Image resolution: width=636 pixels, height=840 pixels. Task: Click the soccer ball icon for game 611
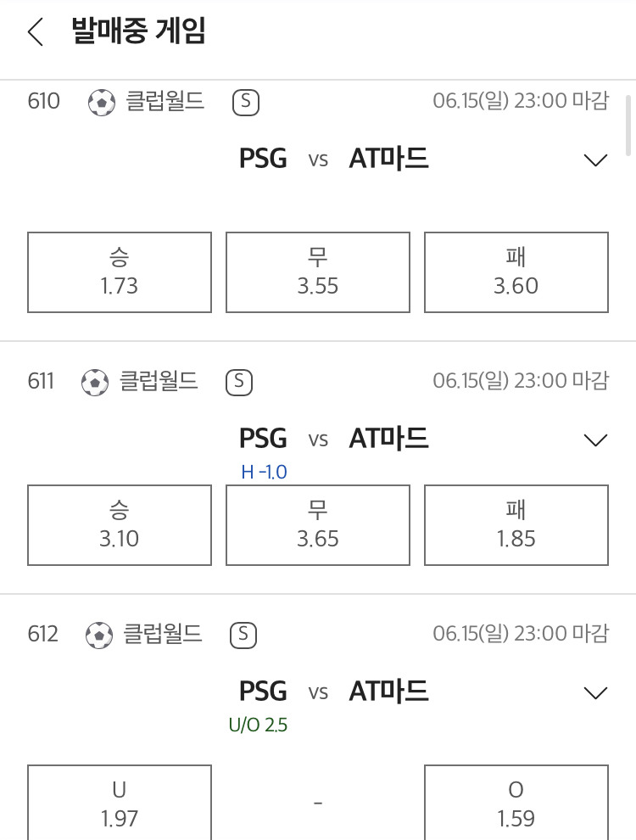pos(95,383)
